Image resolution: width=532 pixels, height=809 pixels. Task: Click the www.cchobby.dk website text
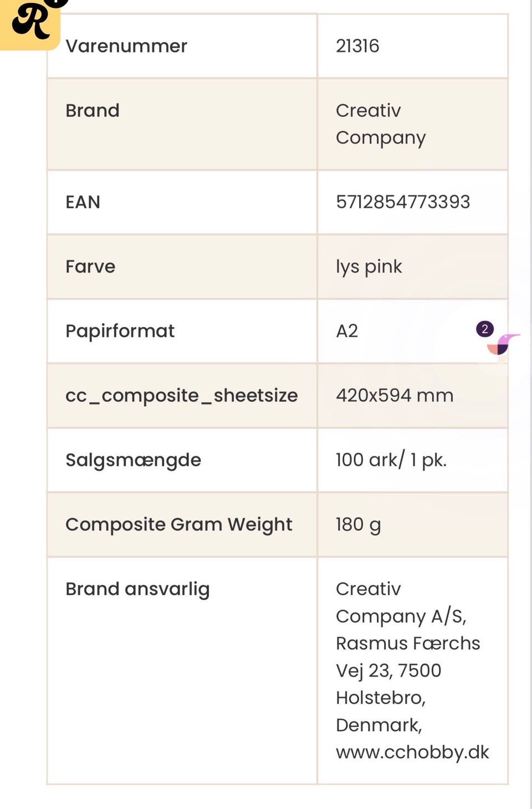pos(412,752)
